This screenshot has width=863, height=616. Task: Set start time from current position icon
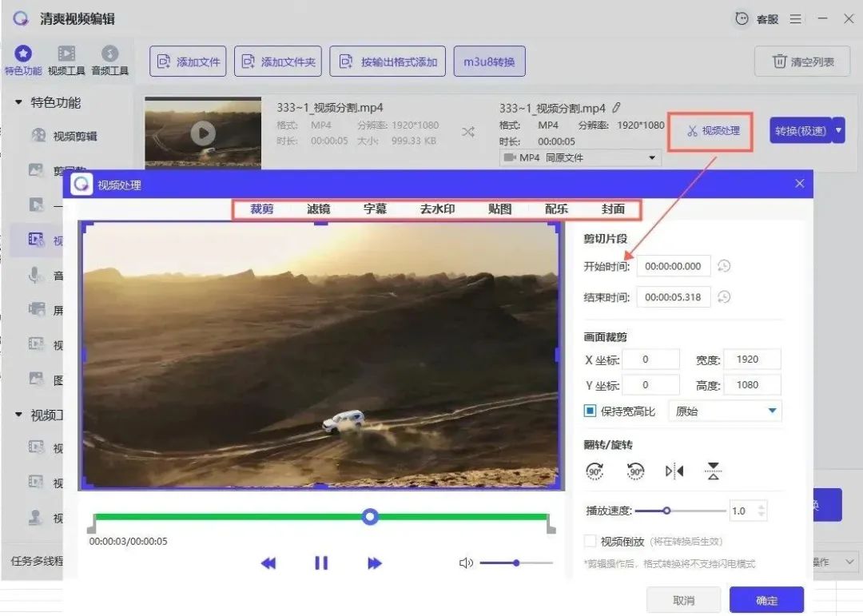724,266
